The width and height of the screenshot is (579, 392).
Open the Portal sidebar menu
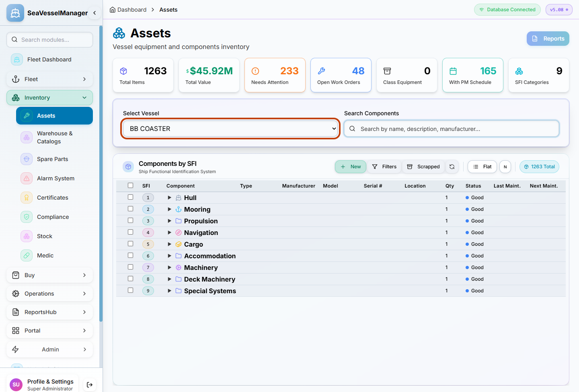pyautogui.click(x=49, y=331)
